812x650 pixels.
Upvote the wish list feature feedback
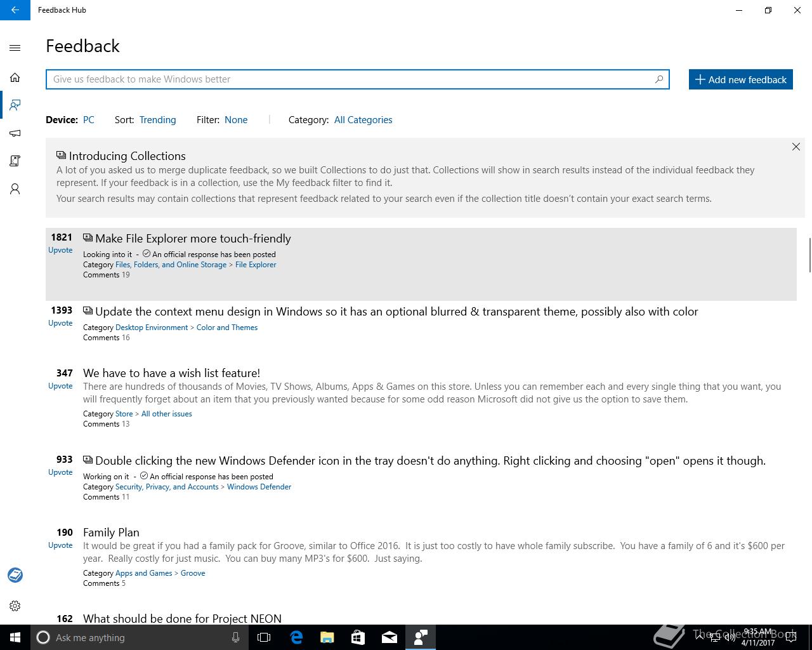coord(60,386)
